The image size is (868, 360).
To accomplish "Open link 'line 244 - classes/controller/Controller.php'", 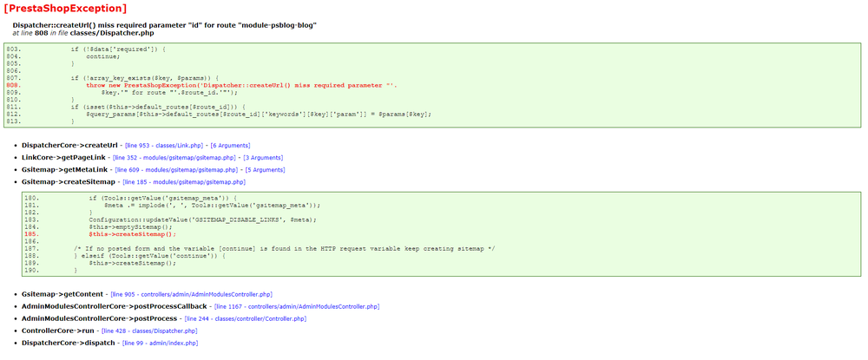I will 246,318.
